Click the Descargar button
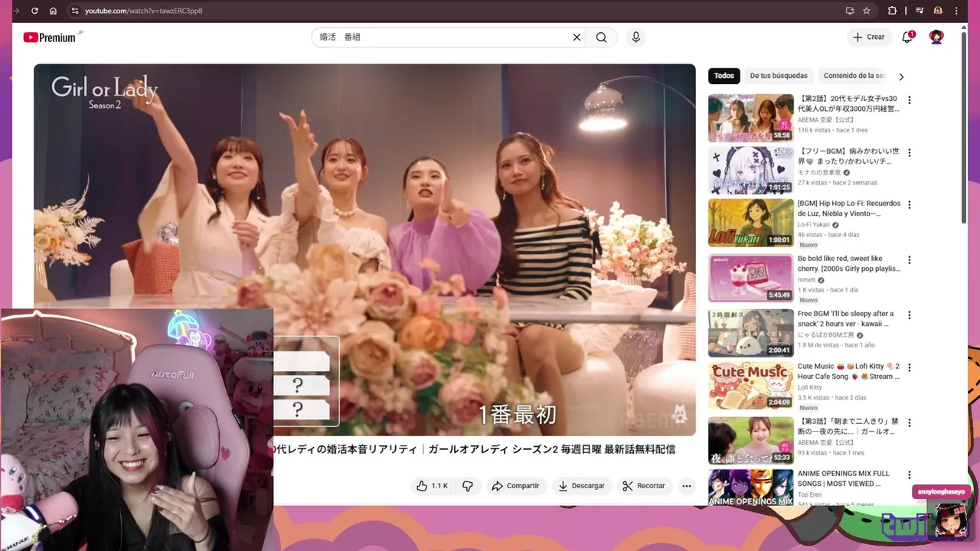The width and height of the screenshot is (980, 551). tap(581, 486)
